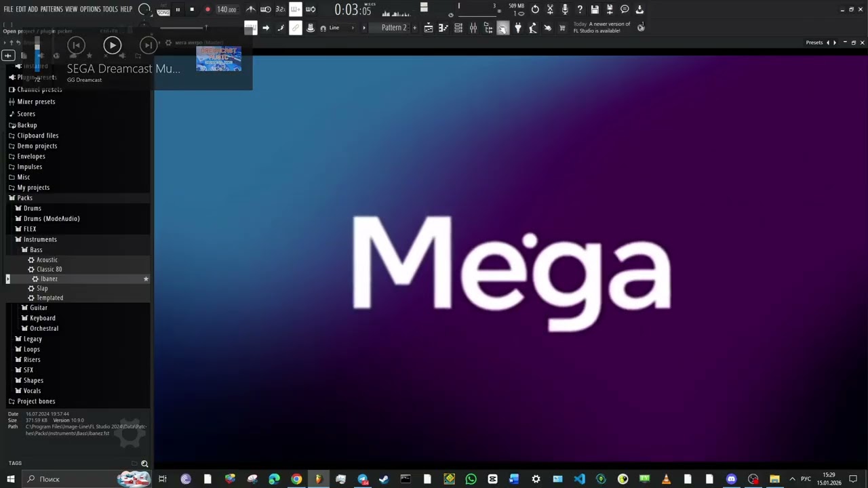The width and height of the screenshot is (868, 488).
Task: Collapse the Instruments folder
Action: tap(40, 239)
